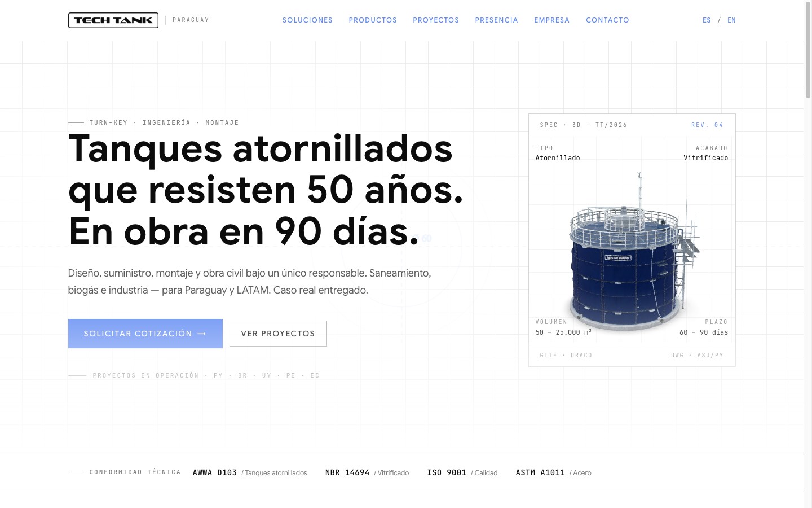
Task: Click the 60 – 90 días plazo value
Action: [x=704, y=332]
